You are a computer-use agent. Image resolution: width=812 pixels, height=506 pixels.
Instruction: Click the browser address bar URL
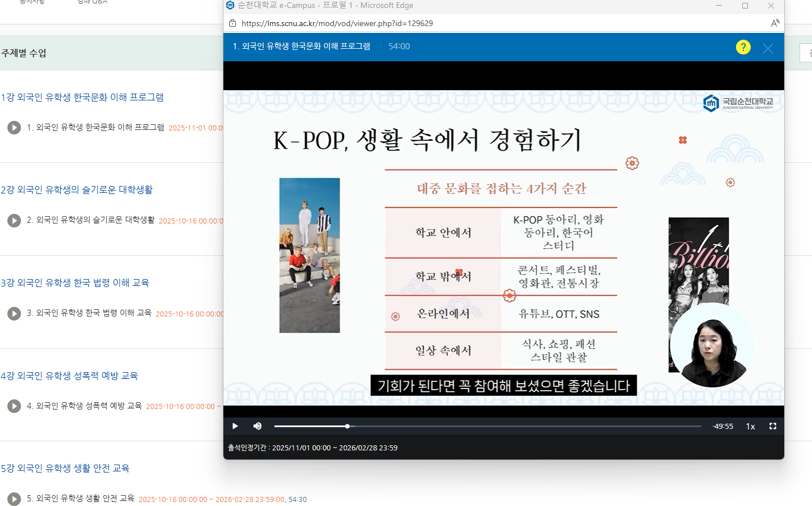pyautogui.click(x=337, y=23)
